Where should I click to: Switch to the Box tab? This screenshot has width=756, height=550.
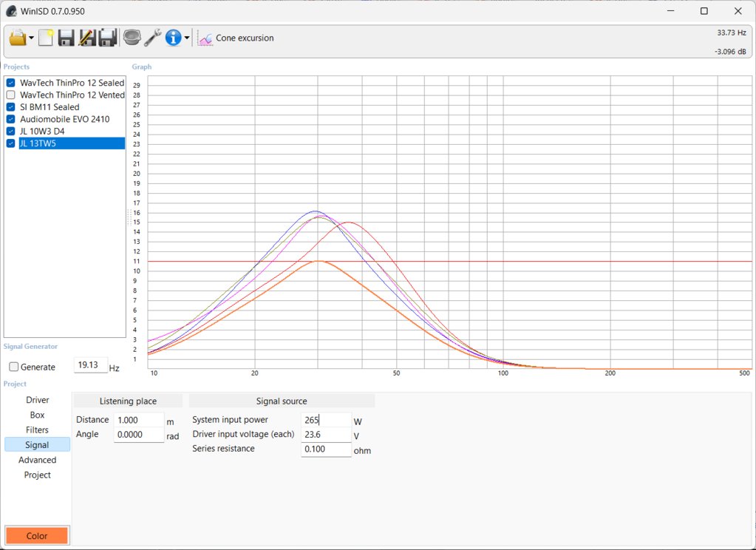tap(37, 415)
